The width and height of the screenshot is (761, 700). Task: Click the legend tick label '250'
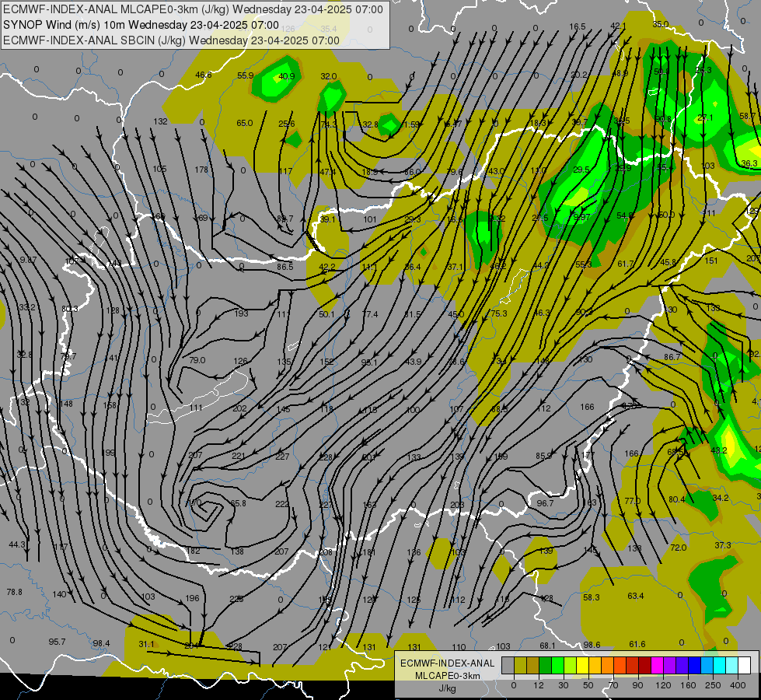click(713, 685)
